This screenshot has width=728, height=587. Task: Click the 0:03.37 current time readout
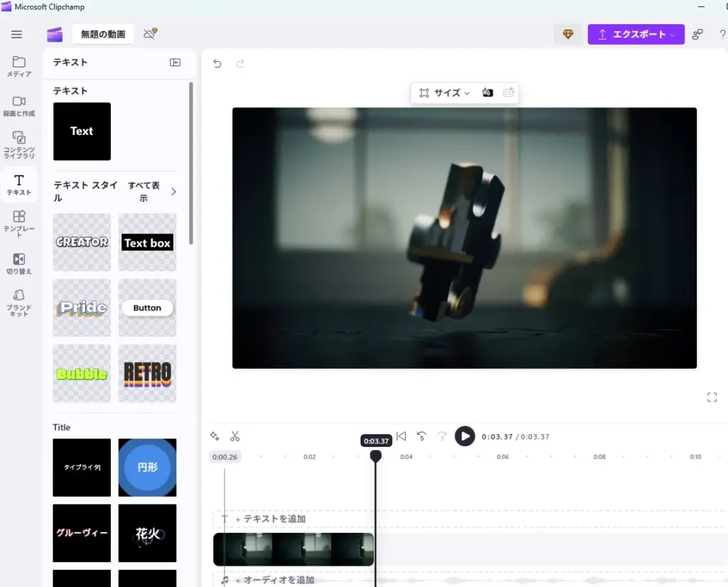(497, 436)
